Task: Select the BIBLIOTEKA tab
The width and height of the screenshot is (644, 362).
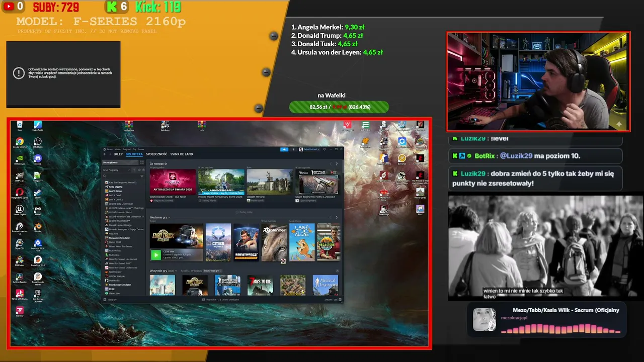Action: click(x=134, y=154)
